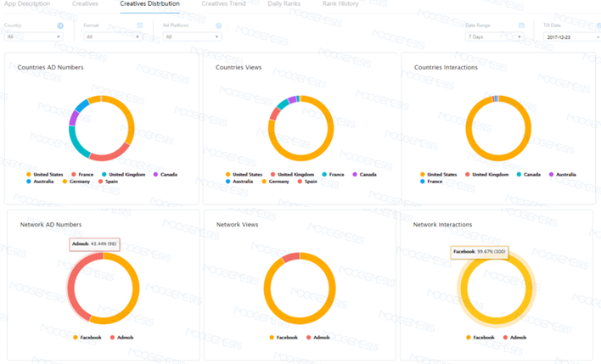Go to the Rank History tab
This screenshot has height=364, width=601.
pos(340,4)
